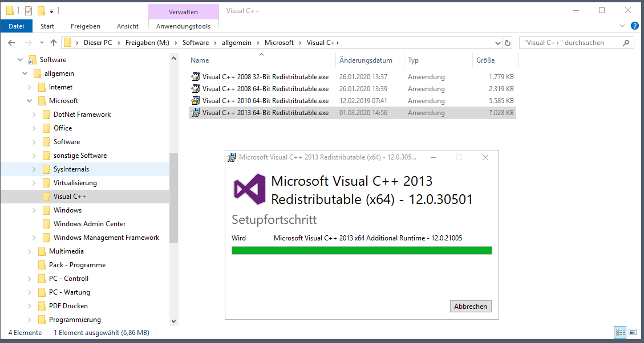Go up one folder level arrow
The height and width of the screenshot is (343, 644).
tap(54, 43)
